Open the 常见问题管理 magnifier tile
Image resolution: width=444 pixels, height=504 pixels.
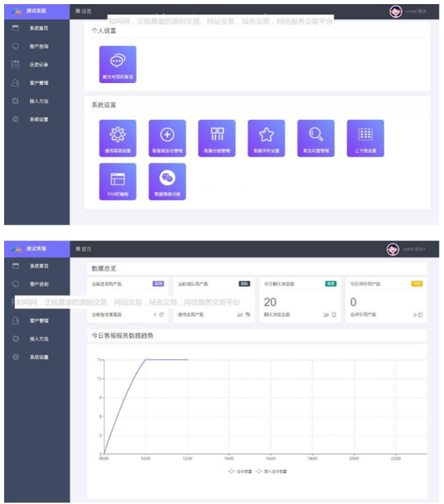[316, 138]
